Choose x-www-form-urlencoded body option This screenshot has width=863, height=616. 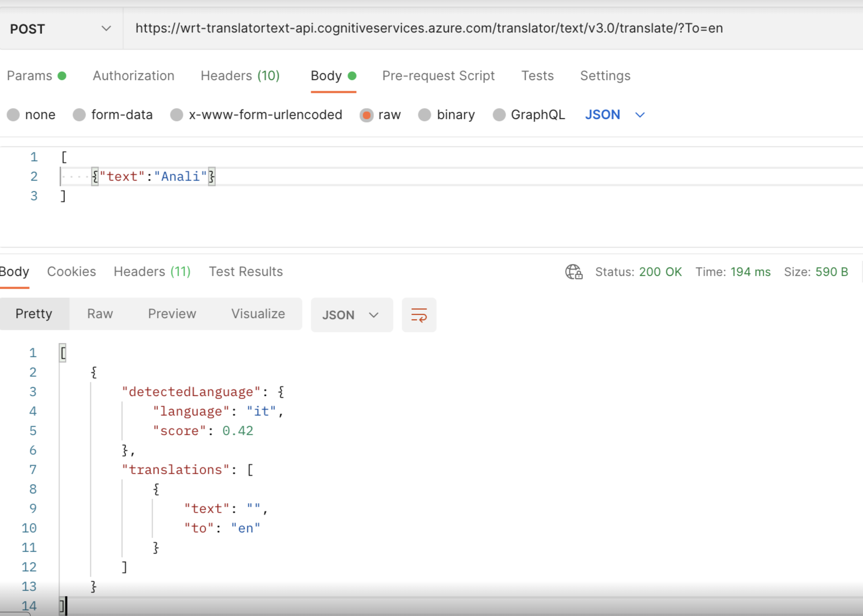coord(177,115)
